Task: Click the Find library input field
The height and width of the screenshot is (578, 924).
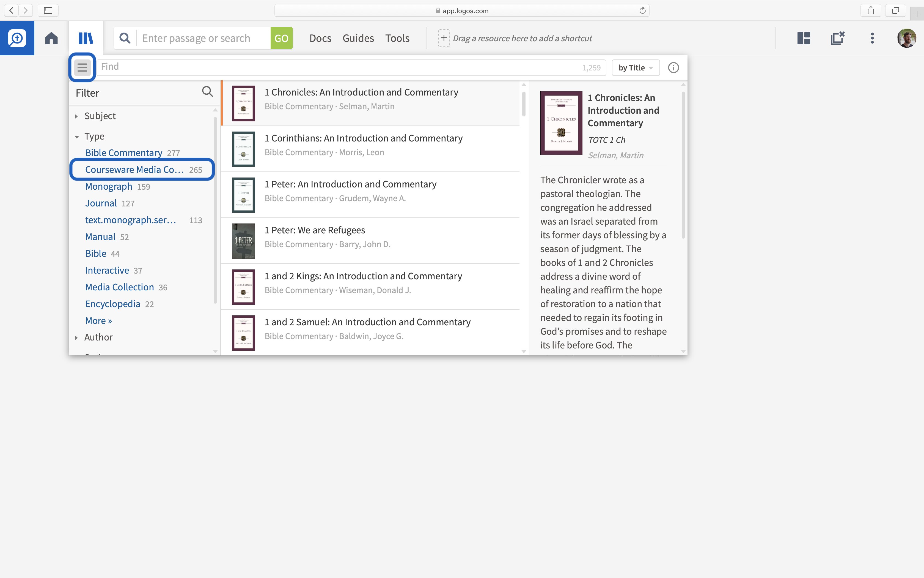Action: [351, 68]
